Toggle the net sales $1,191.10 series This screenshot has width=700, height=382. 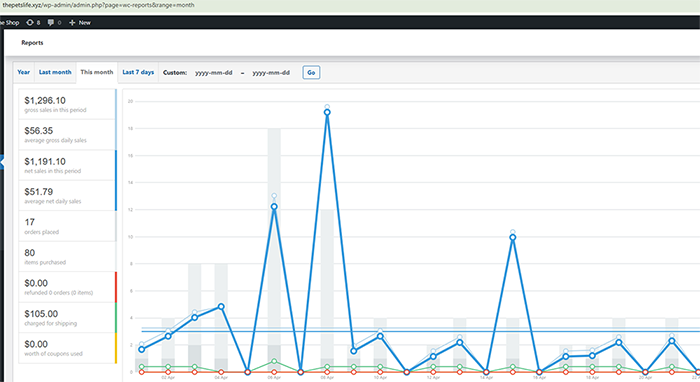[67, 165]
